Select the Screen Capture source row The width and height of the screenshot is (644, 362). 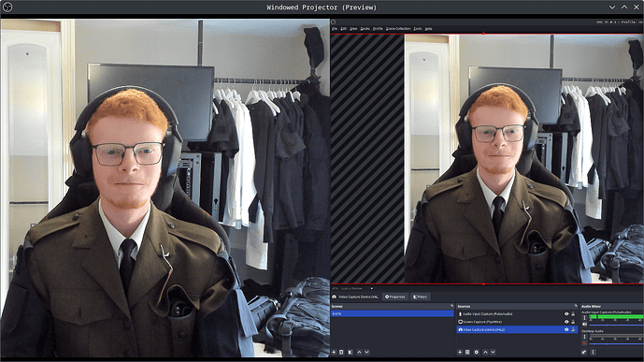[x=517, y=322]
